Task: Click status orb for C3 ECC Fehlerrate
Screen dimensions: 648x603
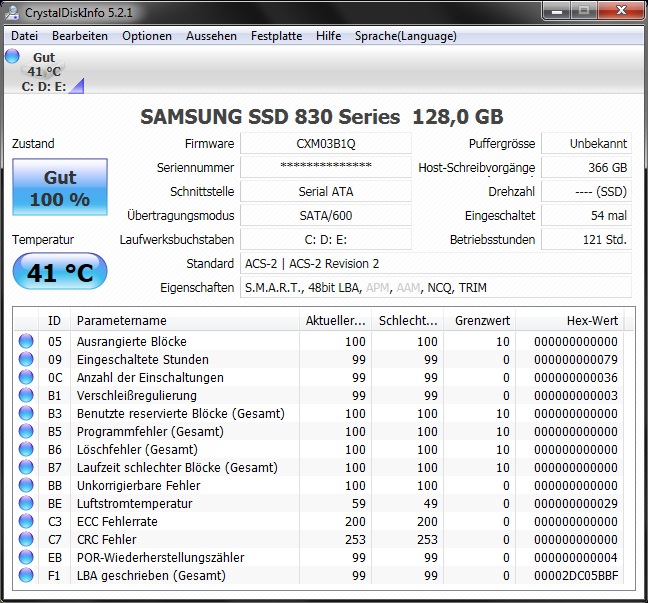Action: point(26,521)
